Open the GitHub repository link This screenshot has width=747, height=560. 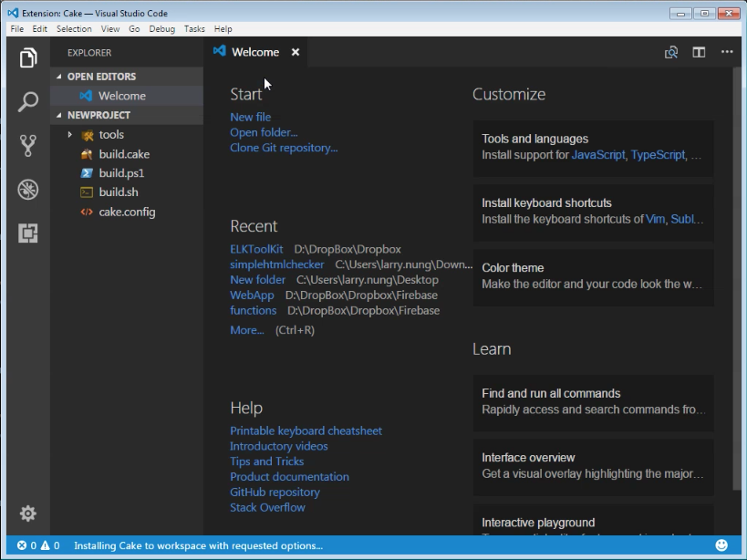275,492
